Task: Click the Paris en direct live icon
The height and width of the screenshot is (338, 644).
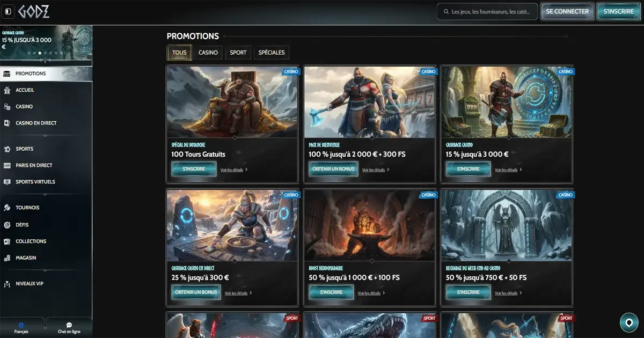Action: 7,165
